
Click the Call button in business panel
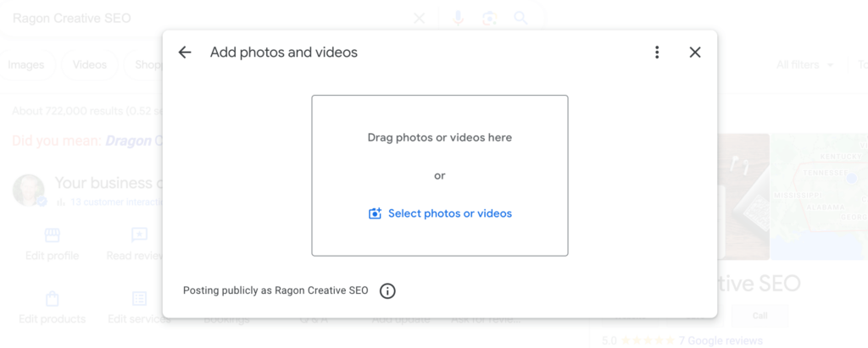point(760,315)
